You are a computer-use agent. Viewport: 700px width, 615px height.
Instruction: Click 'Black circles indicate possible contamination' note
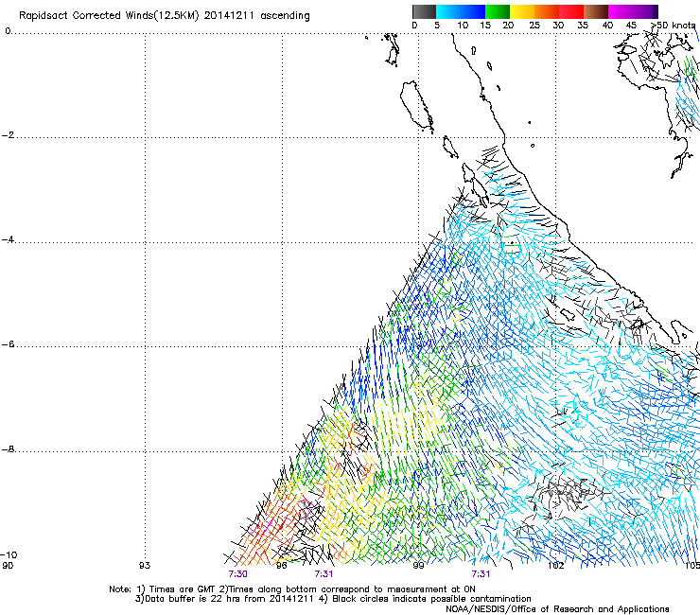[x=431, y=599]
